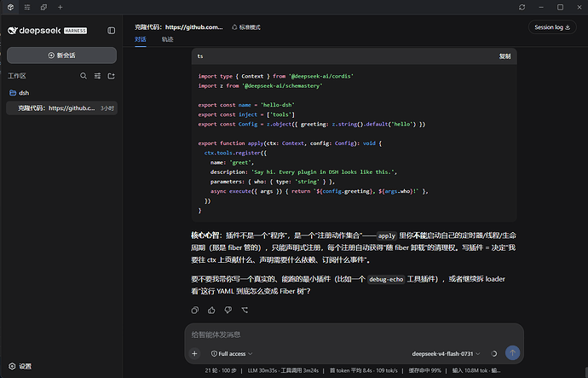Click the '缓存命中 99%' status
This screenshot has width=588, height=378.
(x=424, y=370)
